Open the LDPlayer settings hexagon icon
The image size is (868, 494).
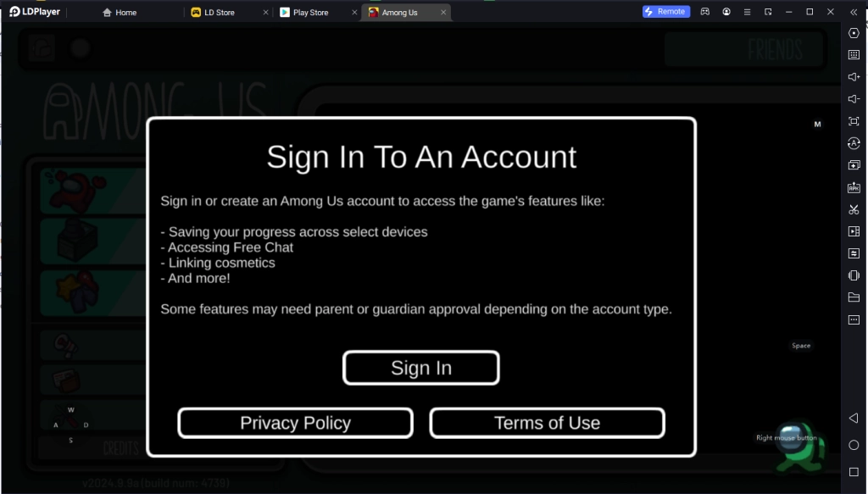point(854,33)
